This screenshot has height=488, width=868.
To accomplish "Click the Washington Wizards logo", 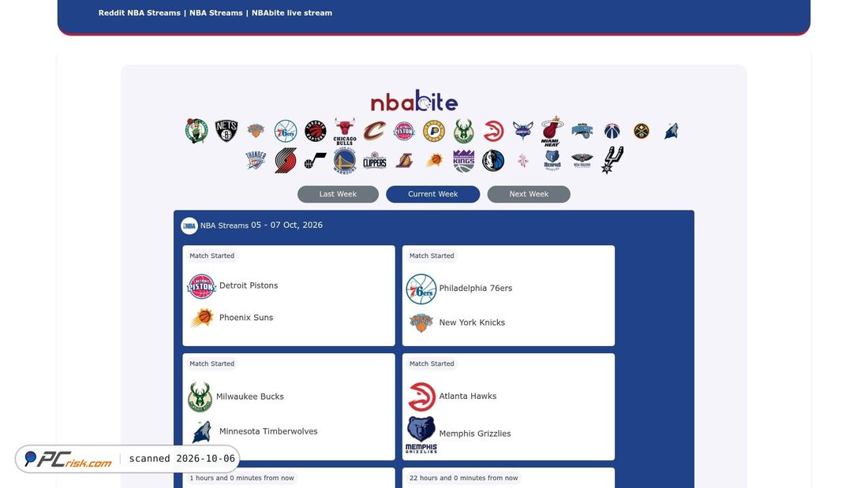I will 612,131.
